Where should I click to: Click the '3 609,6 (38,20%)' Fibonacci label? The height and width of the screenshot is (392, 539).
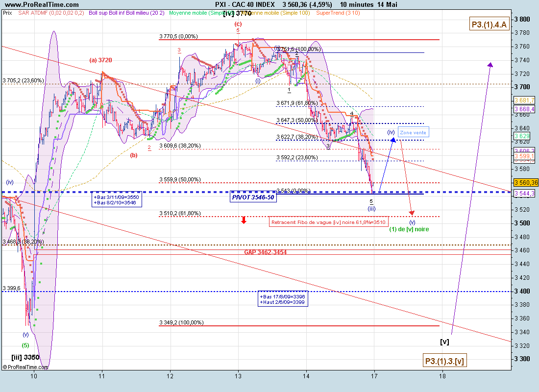click(180, 146)
